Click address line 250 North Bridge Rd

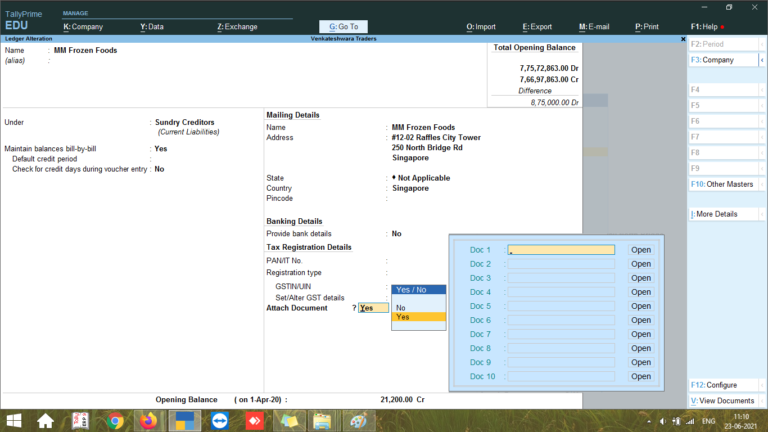[427, 148]
